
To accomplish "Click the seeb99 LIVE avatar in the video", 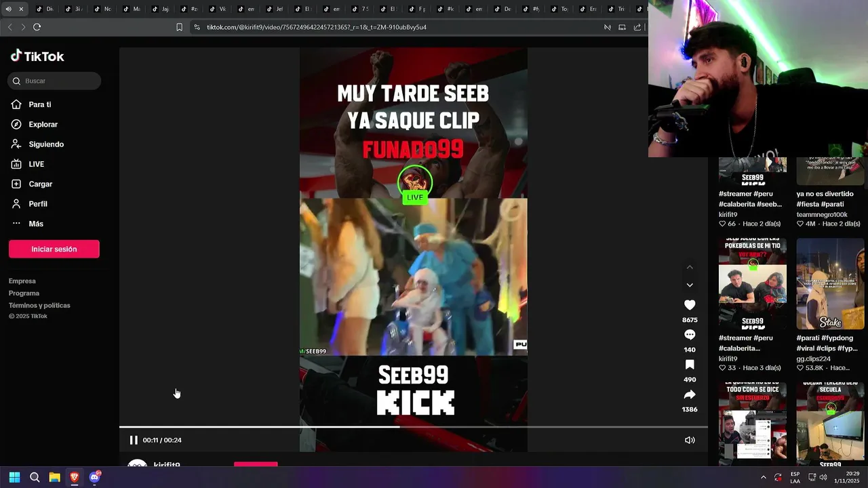I will tap(414, 183).
